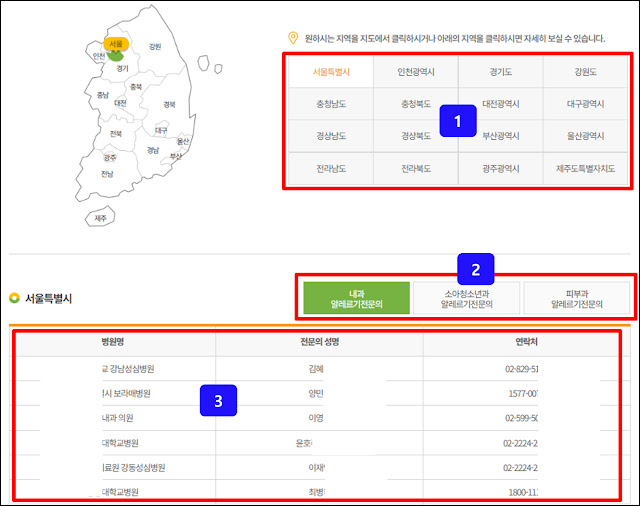Click the doctor name 양민
Image resolution: width=640 pixels, height=506 pixels.
click(x=316, y=393)
